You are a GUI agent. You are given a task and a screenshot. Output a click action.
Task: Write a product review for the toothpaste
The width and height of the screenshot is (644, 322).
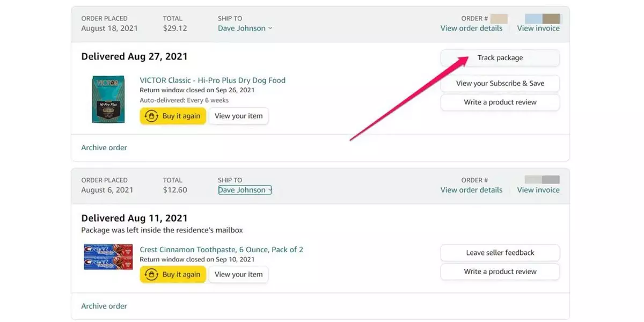[x=500, y=271]
